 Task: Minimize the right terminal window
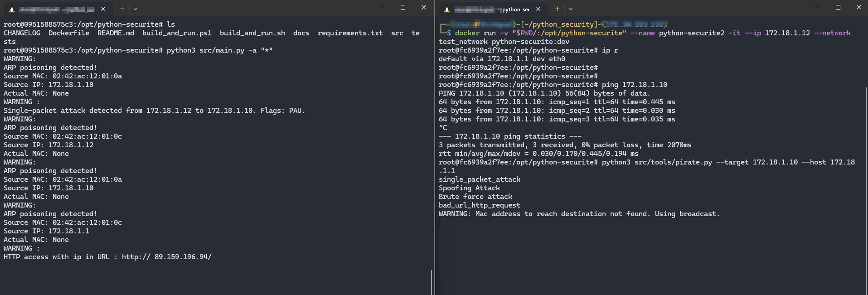pyautogui.click(x=817, y=7)
